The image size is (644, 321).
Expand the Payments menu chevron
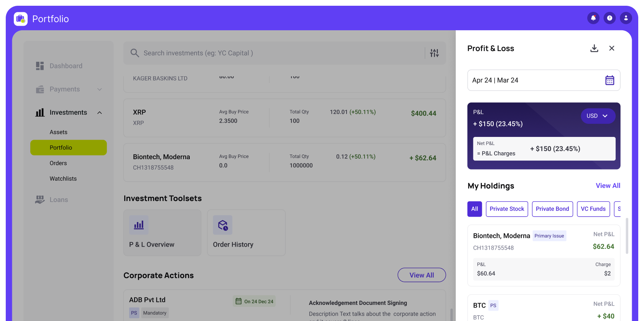point(100,89)
